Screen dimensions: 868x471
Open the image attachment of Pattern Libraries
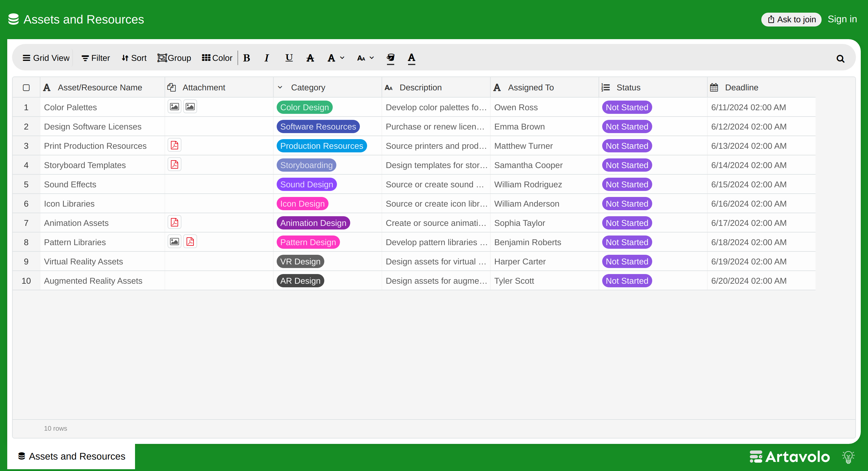click(175, 242)
